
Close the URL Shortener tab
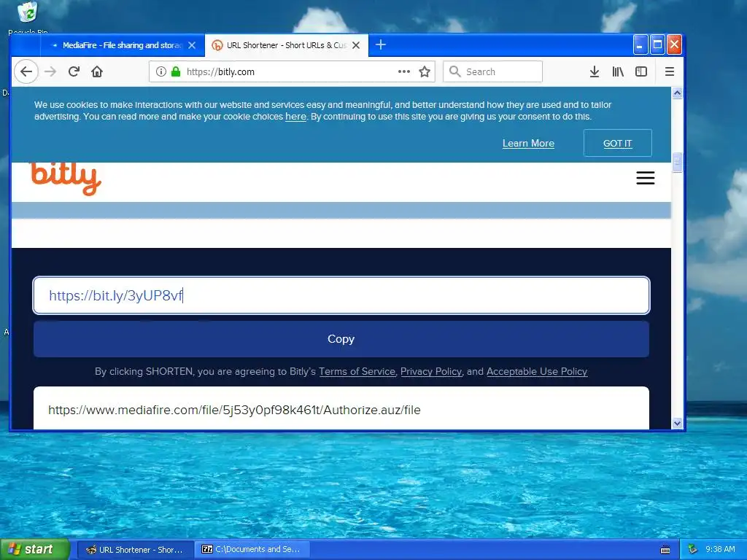356,45
